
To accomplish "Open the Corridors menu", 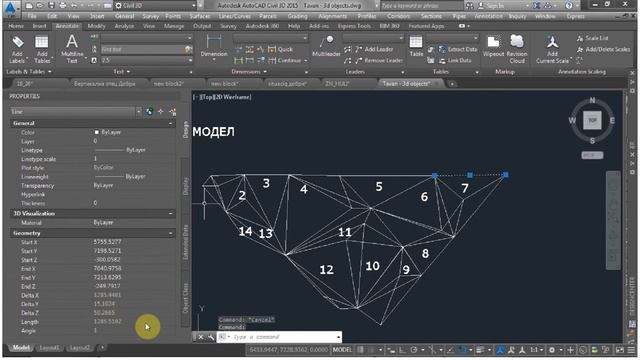I will [398, 16].
